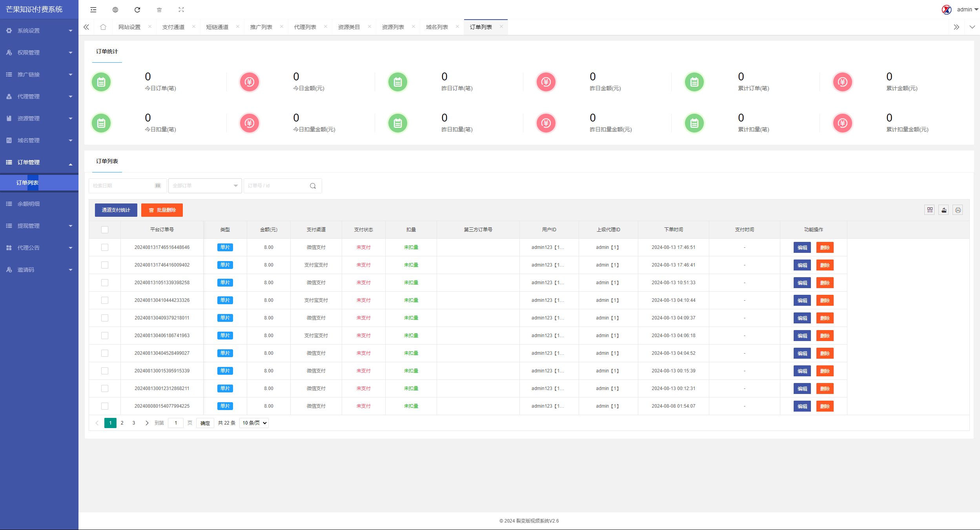Viewport: 980px width, 530px height.
Task: Click the trash clear-cache icon
Action: coord(159,10)
